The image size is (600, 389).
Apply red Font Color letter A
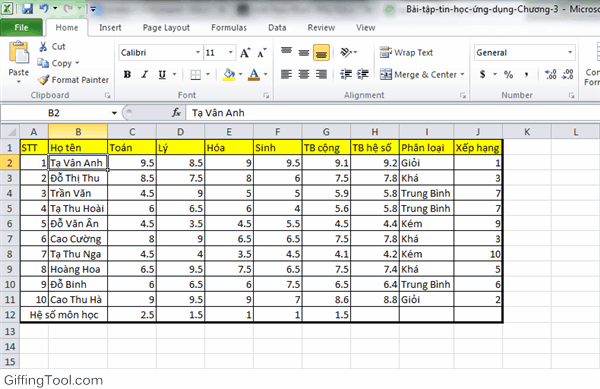(254, 75)
